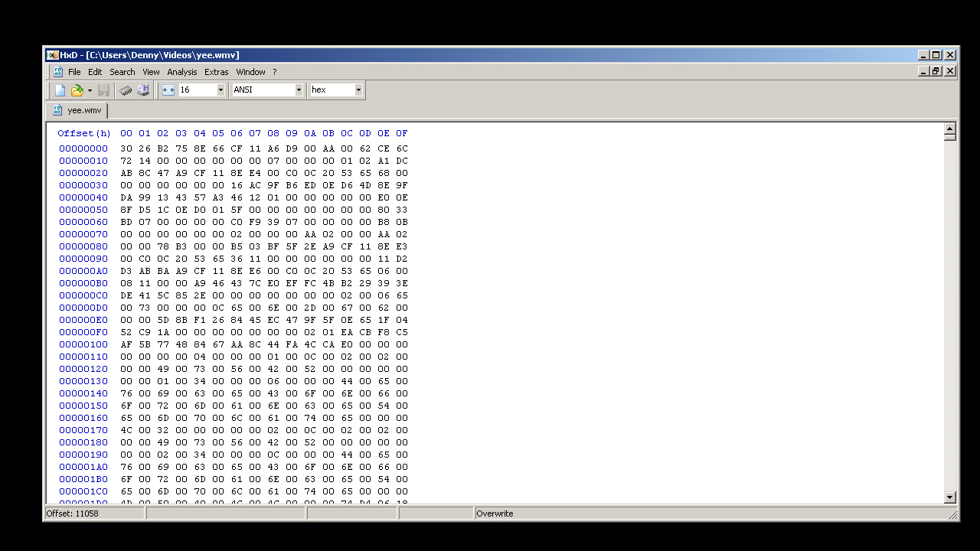Click offset row 00000050

point(83,210)
